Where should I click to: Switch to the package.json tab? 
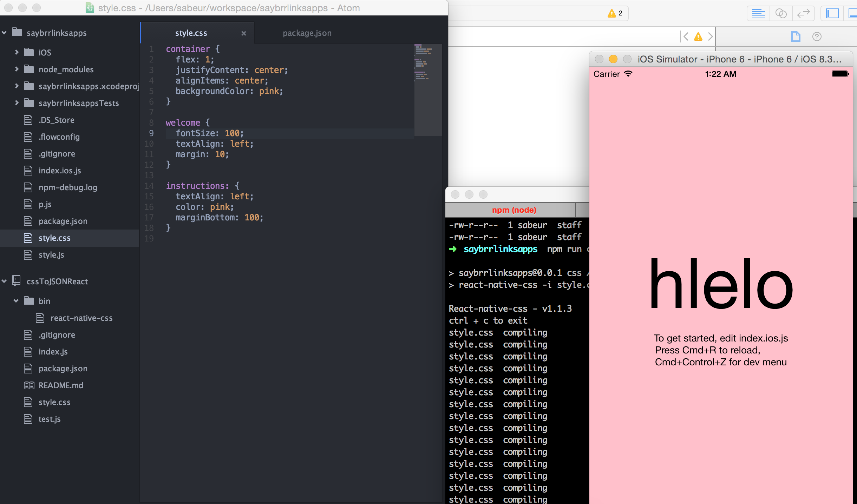pyautogui.click(x=307, y=33)
